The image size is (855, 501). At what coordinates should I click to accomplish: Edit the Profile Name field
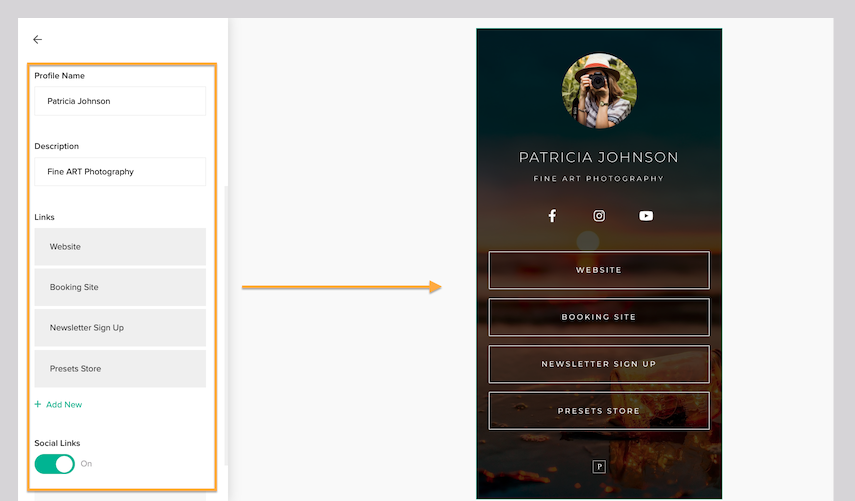120,101
